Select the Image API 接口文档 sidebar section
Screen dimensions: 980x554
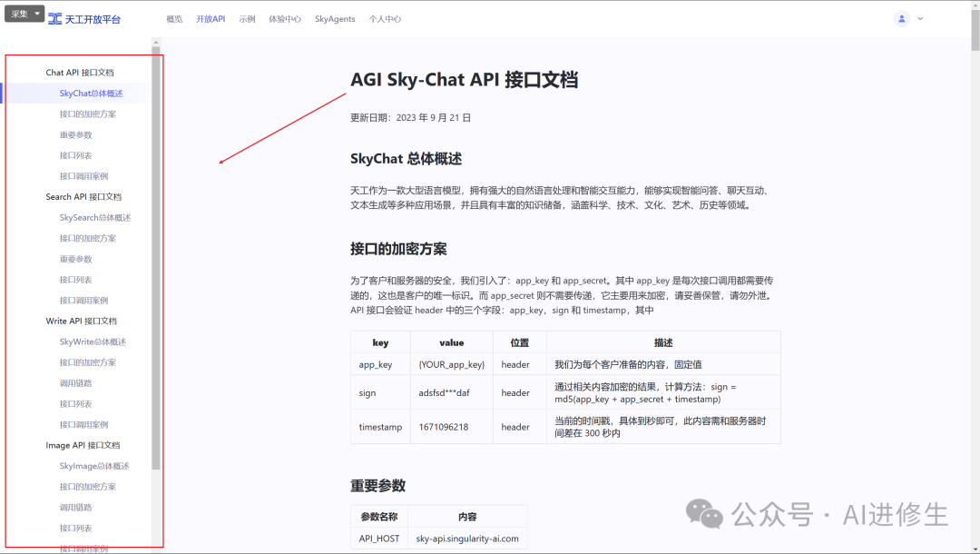83,445
